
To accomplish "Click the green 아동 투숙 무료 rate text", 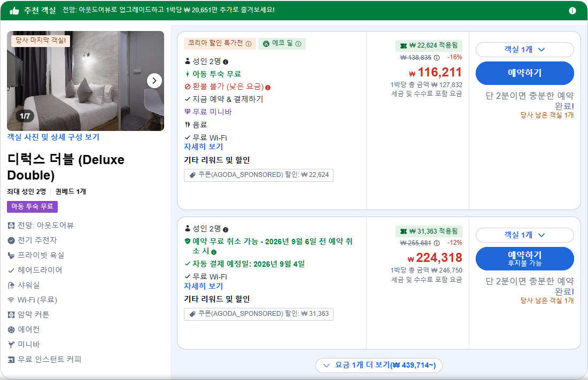I will tap(216, 74).
